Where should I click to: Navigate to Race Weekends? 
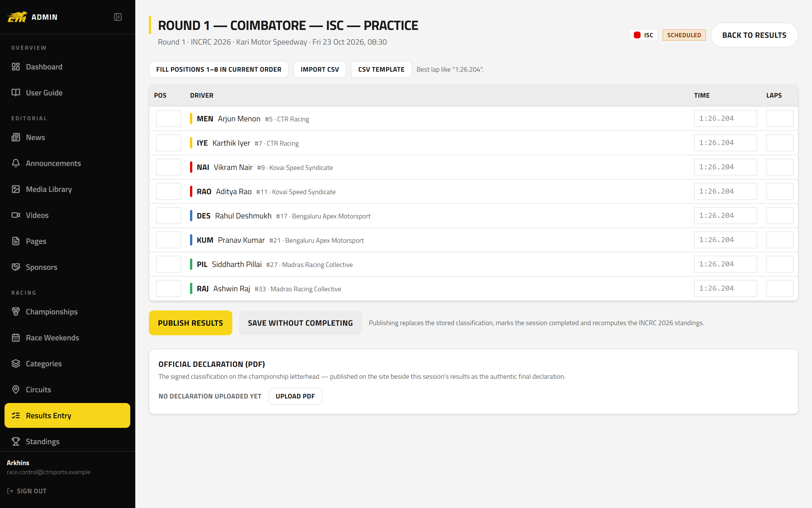coord(67,337)
